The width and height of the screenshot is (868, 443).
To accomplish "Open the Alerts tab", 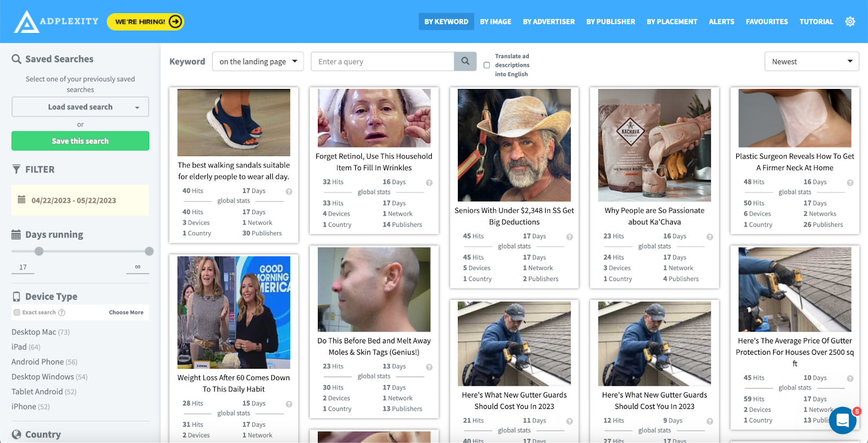I will tap(722, 22).
